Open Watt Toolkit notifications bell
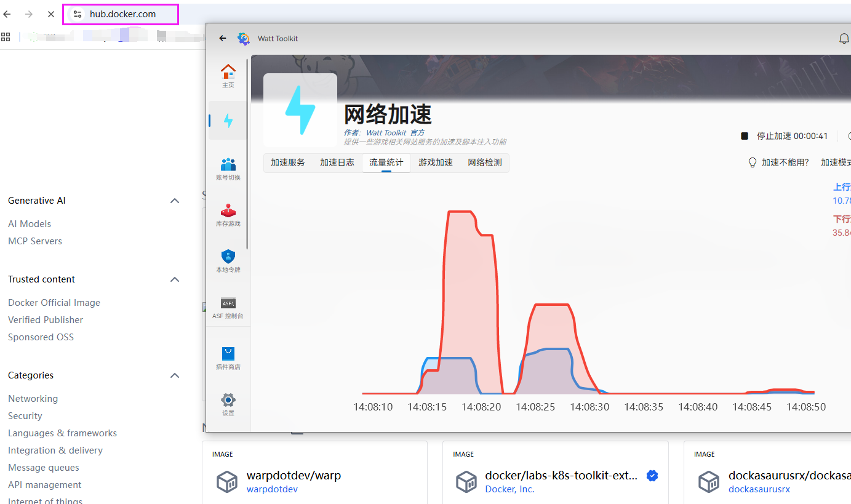851x504 pixels. [844, 39]
